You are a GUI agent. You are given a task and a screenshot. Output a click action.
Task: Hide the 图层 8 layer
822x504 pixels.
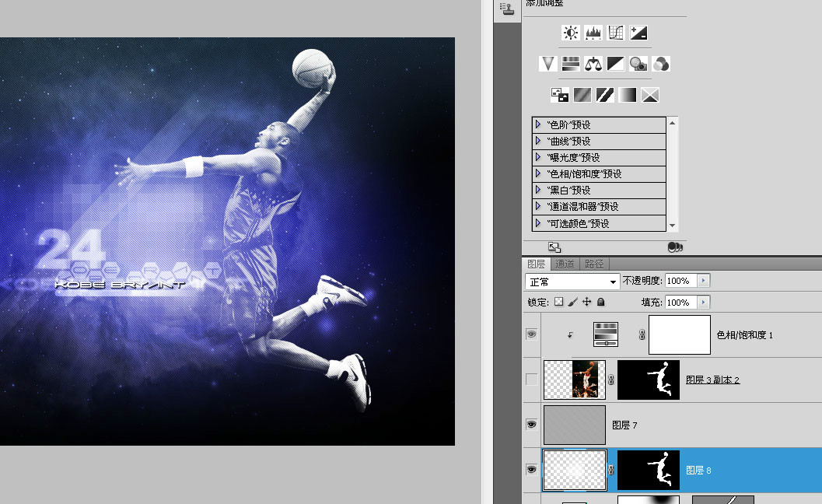532,469
